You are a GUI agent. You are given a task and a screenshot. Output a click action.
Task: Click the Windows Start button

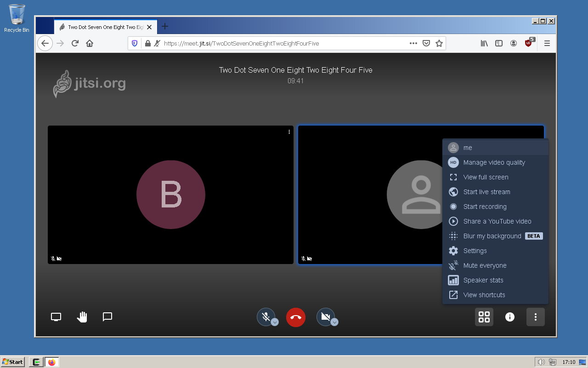coord(13,362)
